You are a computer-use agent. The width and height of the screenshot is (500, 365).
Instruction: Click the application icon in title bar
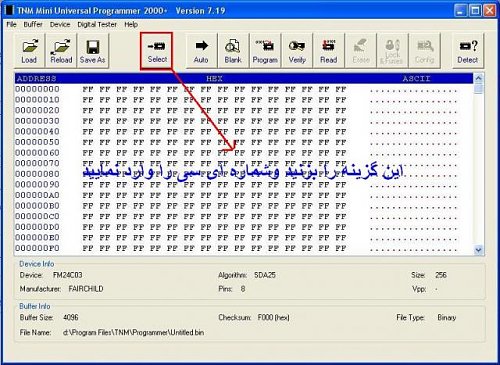(10, 11)
